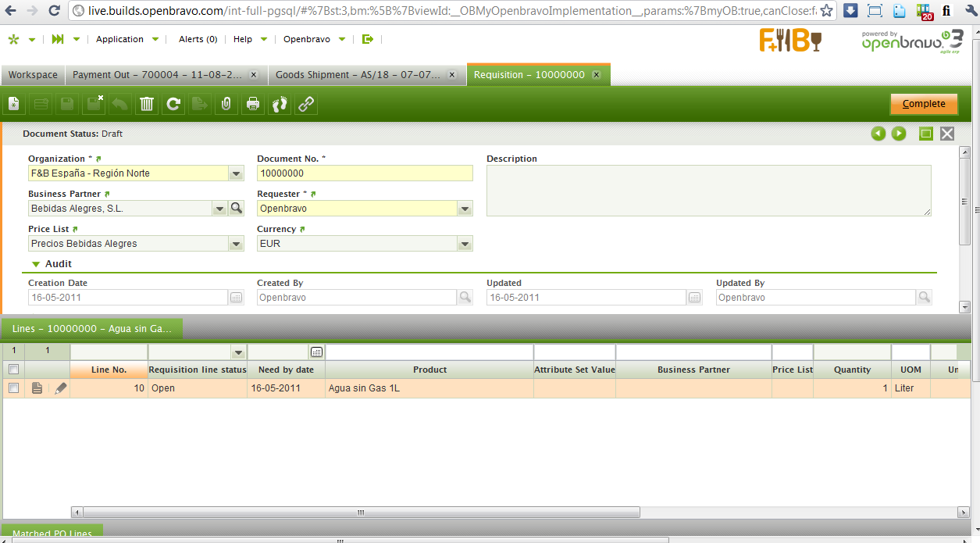Maximize the form with green square icon
The height and width of the screenshot is (543, 980).
click(926, 134)
